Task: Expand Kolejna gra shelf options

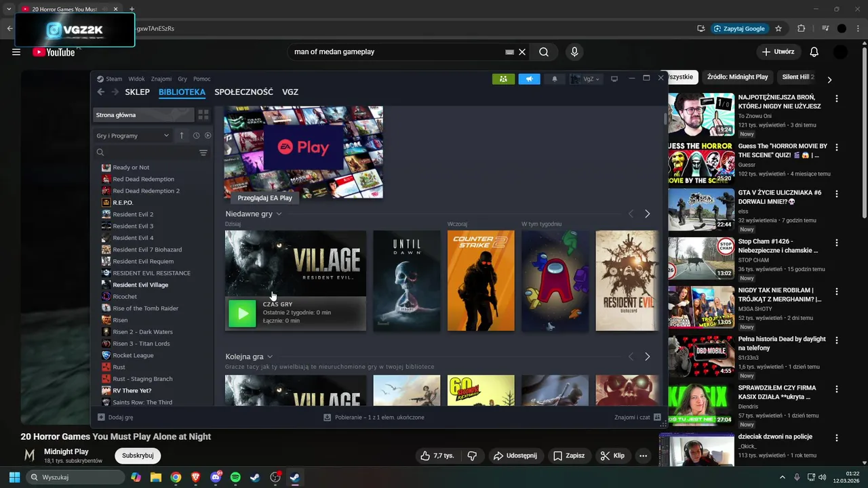Action: (x=270, y=357)
